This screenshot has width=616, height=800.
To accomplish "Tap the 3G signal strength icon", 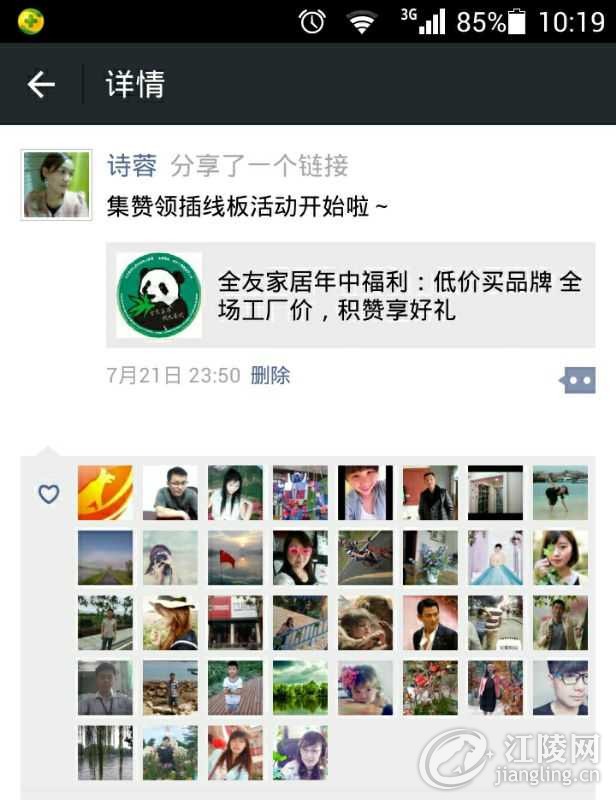I will click(423, 21).
